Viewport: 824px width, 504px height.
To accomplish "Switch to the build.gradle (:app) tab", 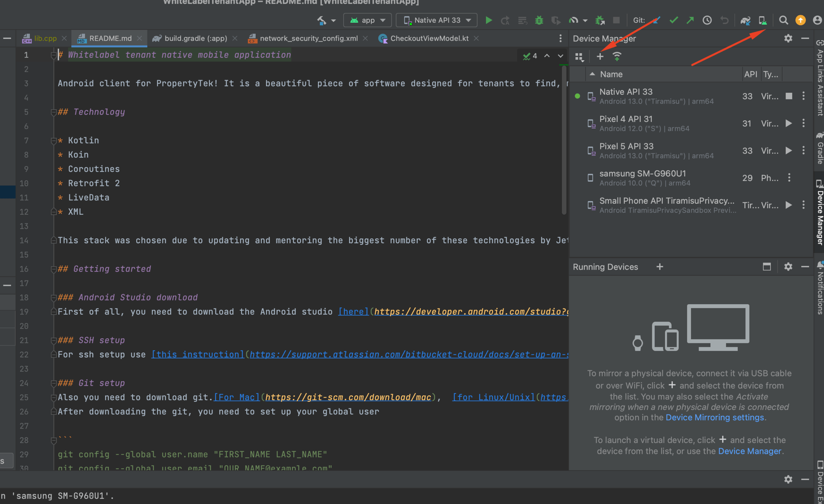I will pos(195,38).
